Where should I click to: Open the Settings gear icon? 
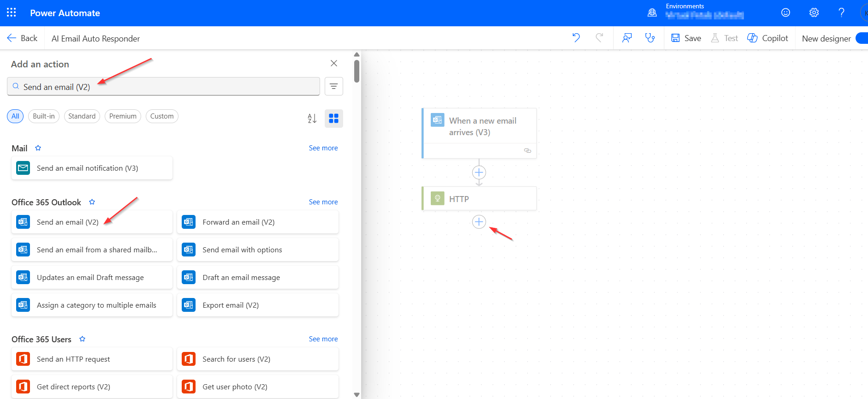[814, 12]
